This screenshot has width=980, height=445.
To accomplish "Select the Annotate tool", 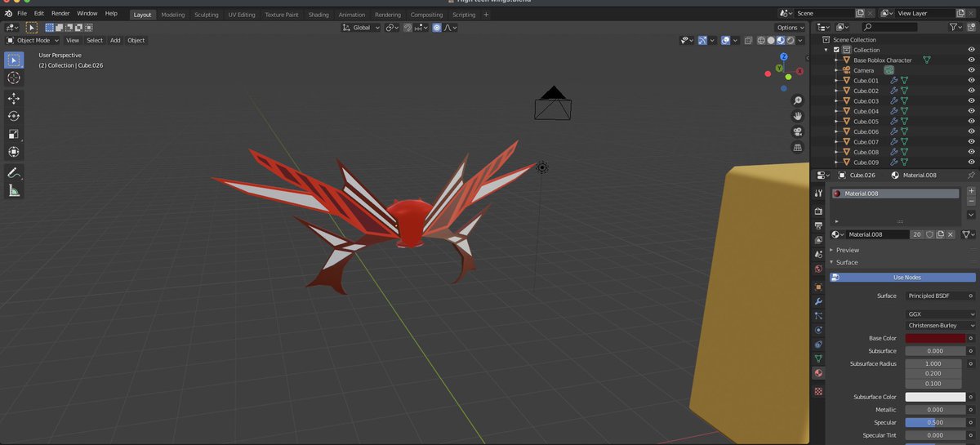I will [14, 173].
